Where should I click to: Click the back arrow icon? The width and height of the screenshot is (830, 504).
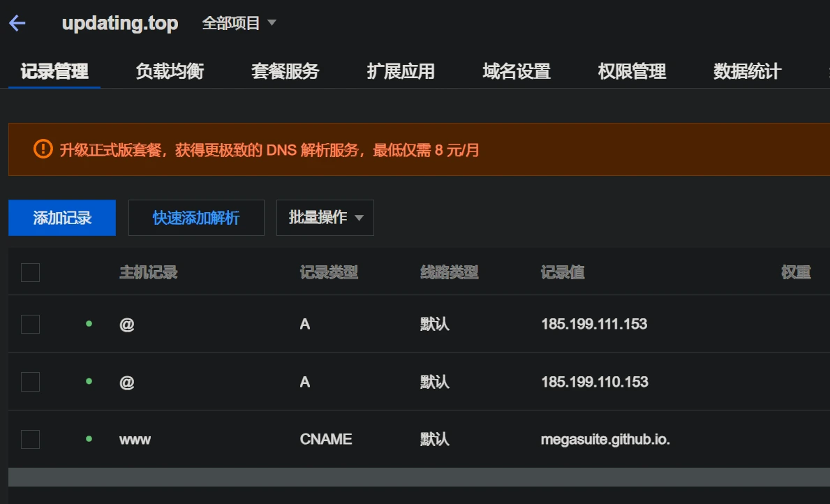(17, 23)
